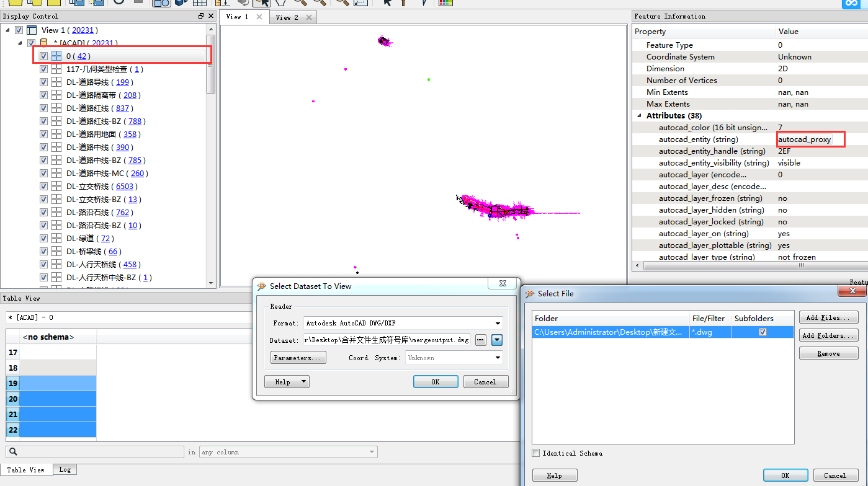
Task: Collapse the [ACAD] tree node
Action: (20, 43)
